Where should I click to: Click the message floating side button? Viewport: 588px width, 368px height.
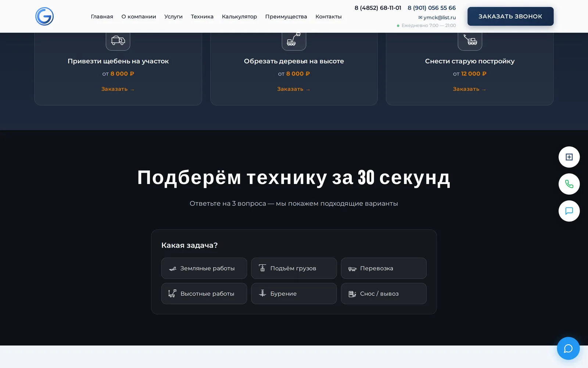569,211
